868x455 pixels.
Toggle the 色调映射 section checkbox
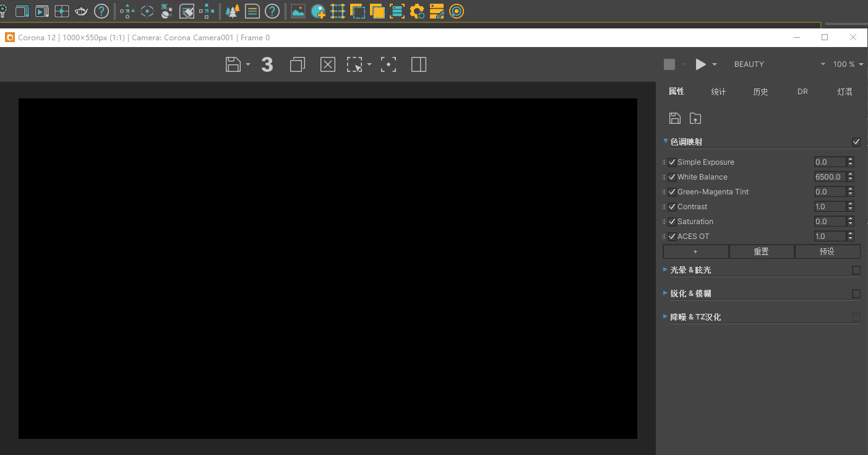pyautogui.click(x=856, y=142)
